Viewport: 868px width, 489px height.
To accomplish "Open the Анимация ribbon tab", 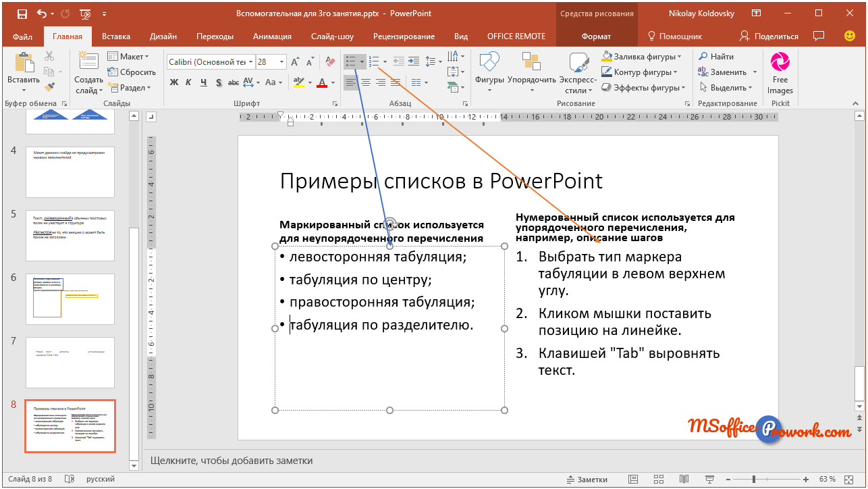I will pos(272,36).
